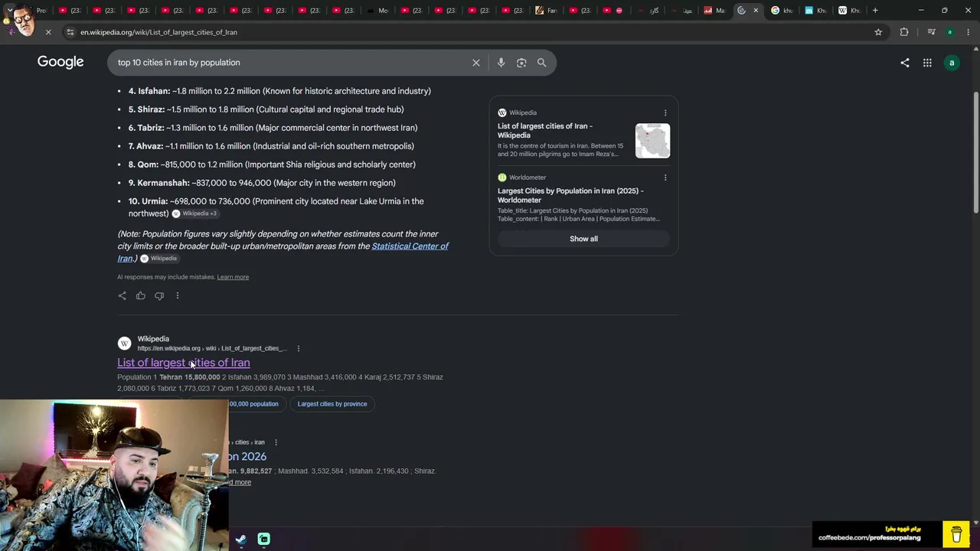
Task: Click the 'Read more' link in second result
Action: [239, 482]
